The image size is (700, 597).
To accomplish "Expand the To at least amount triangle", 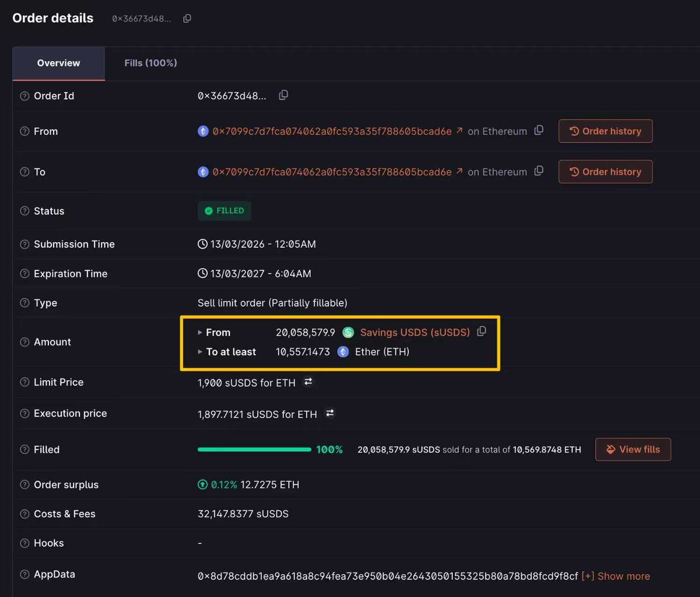I will pyautogui.click(x=200, y=352).
